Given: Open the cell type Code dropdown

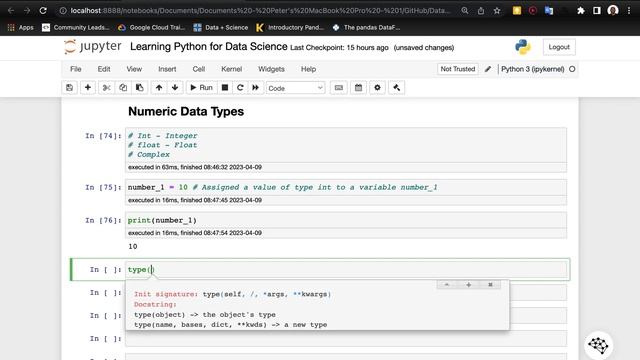Looking at the screenshot, I should 296,88.
